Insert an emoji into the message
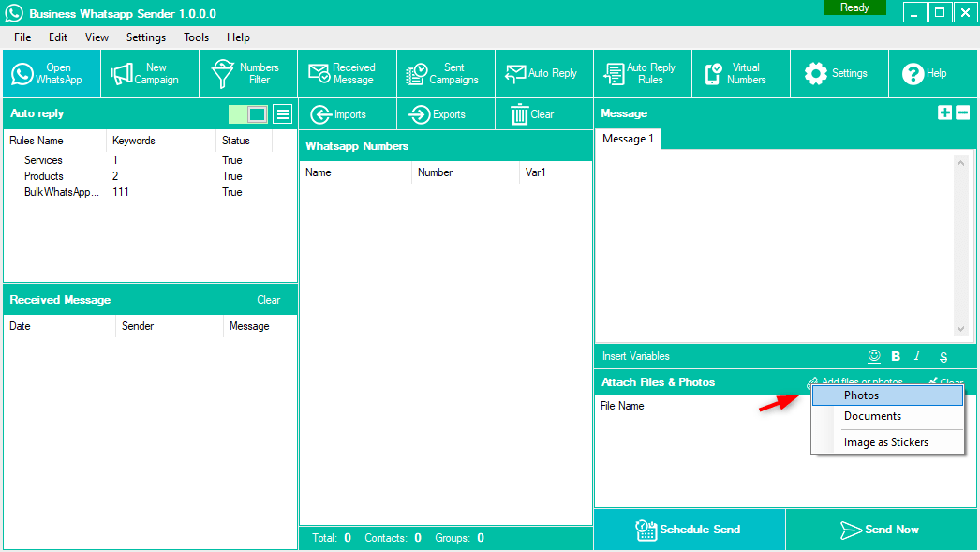Image resolution: width=980 pixels, height=552 pixels. (874, 356)
